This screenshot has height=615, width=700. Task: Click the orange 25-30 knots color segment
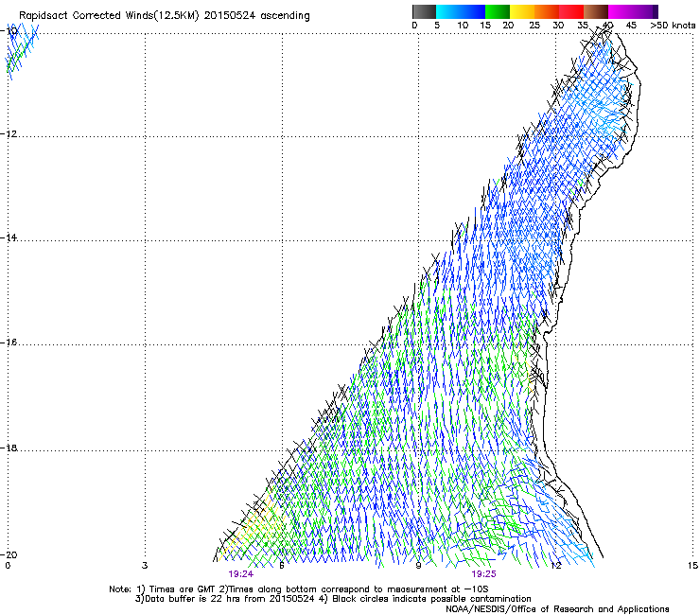click(547, 11)
